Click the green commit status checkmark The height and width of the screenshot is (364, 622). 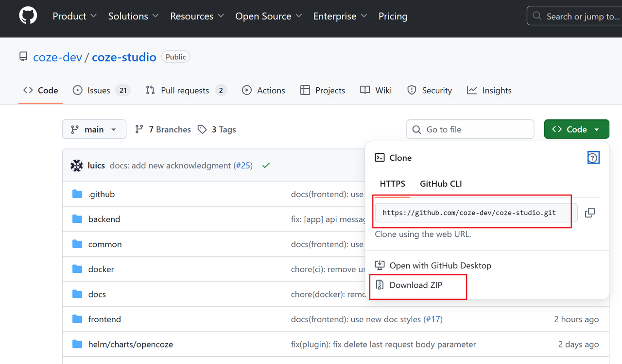pos(266,165)
